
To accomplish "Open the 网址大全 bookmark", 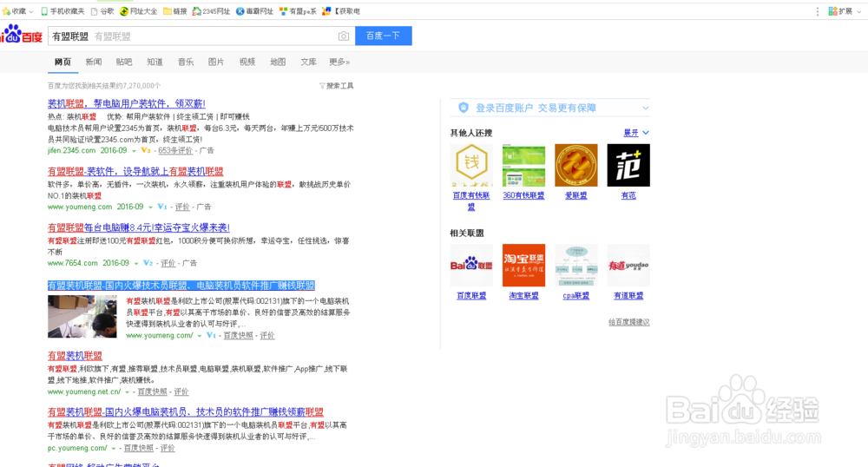I will [138, 11].
